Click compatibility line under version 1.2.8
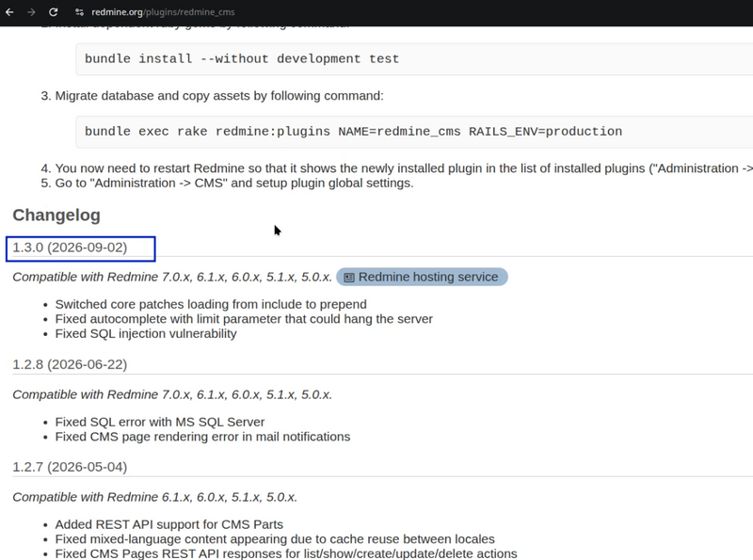753x560 pixels. [172, 394]
